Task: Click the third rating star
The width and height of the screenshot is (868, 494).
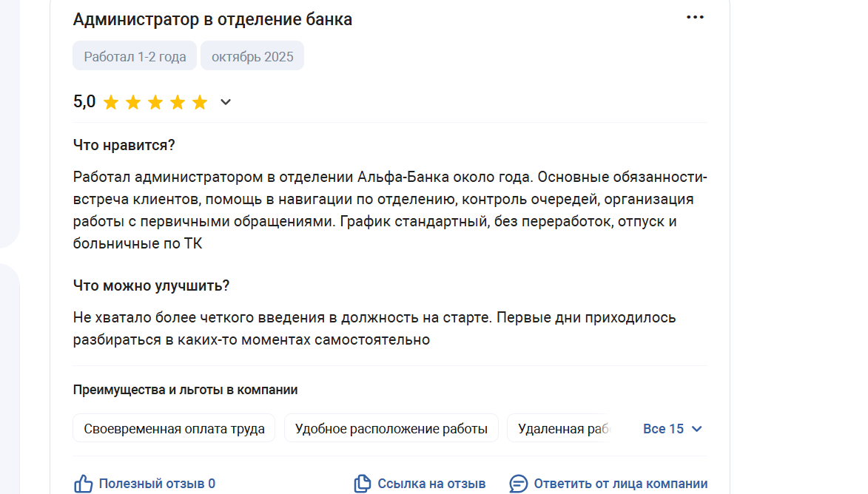Action: [x=155, y=102]
